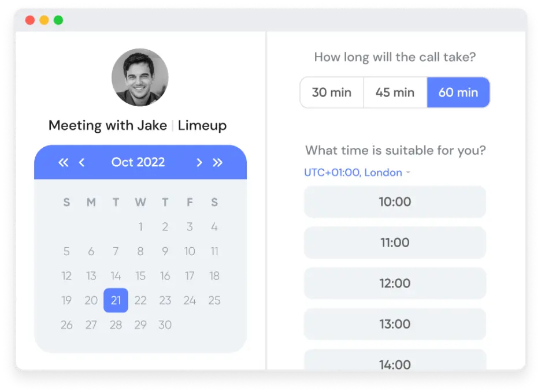Select October 21 on the calendar
This screenshot has height=392, width=541.
116,300
